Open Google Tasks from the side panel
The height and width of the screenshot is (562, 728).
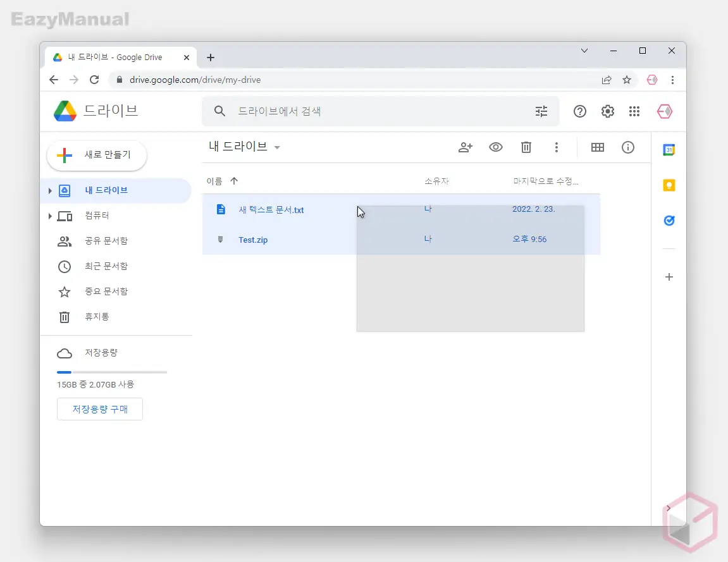tap(669, 221)
